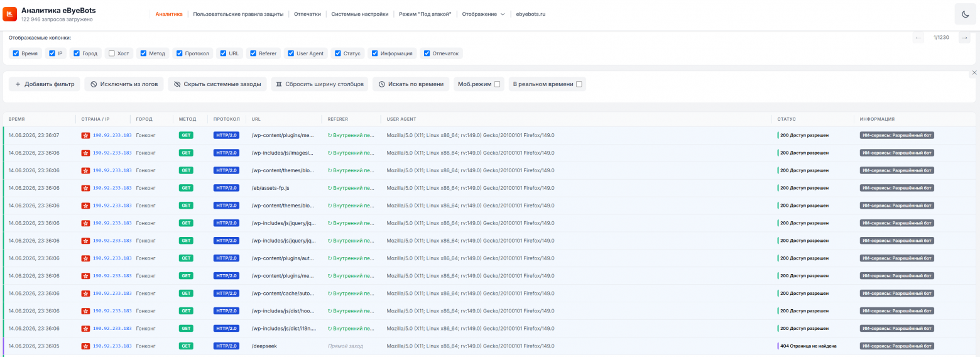Enable Моб.режим checkbox
This screenshot has width=980, height=357.
click(x=498, y=84)
